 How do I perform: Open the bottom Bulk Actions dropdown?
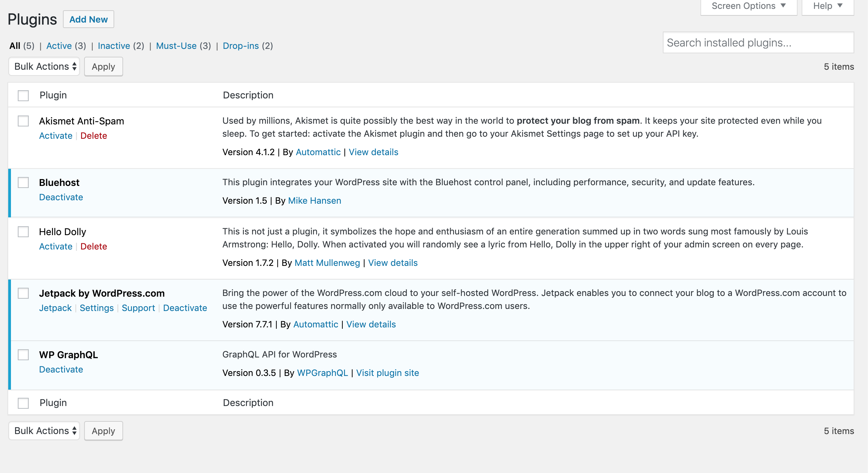coord(44,431)
